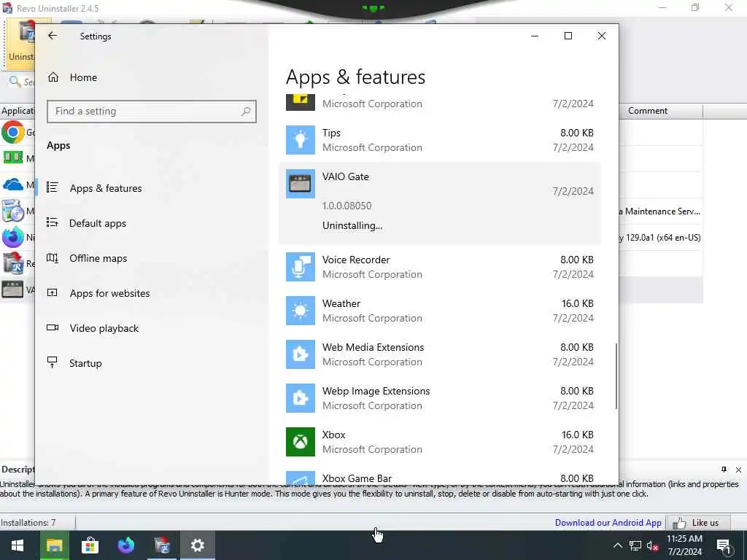Click the Revo search magnifier icon
Screen dimensions: 747x560
pyautogui.click(x=15, y=82)
